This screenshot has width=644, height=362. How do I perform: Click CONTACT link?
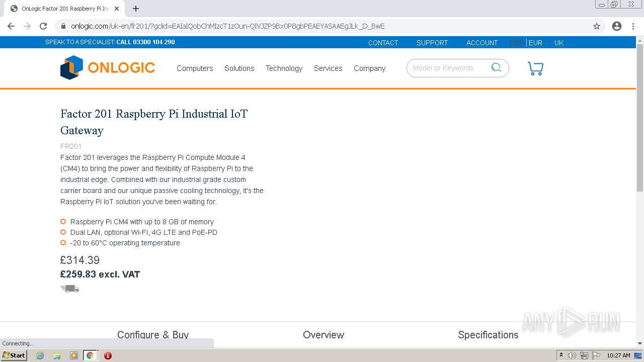point(383,43)
